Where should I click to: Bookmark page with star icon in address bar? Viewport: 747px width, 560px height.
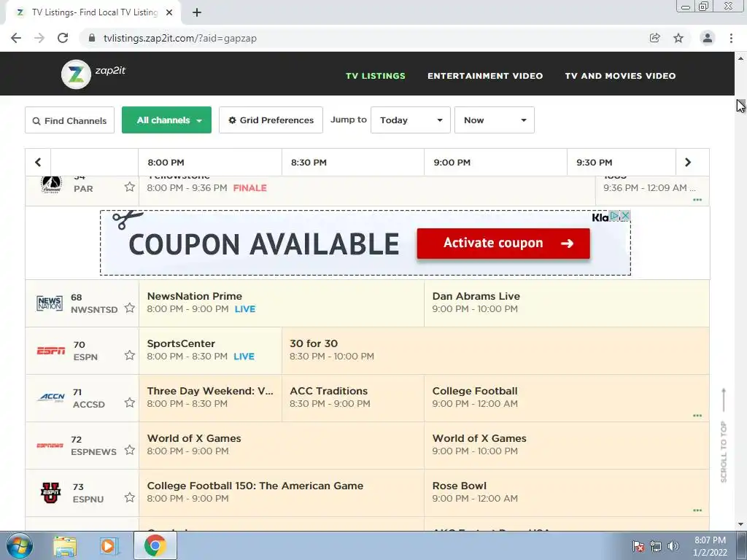(678, 38)
